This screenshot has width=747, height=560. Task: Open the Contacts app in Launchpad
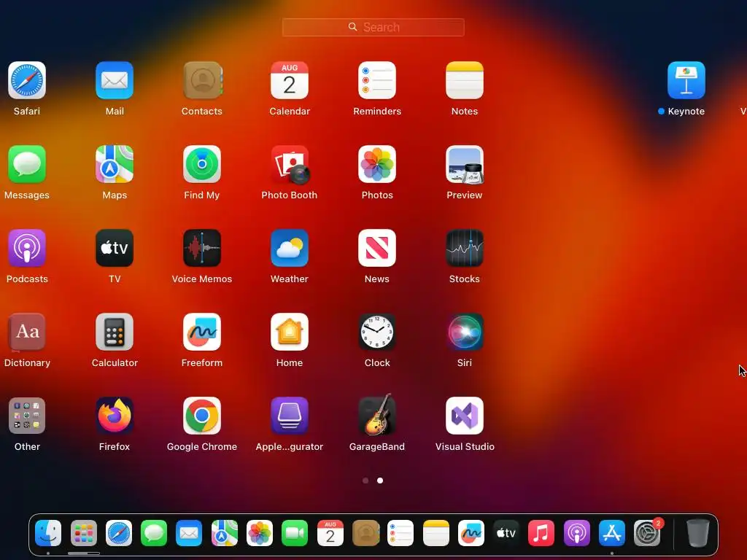click(x=202, y=80)
